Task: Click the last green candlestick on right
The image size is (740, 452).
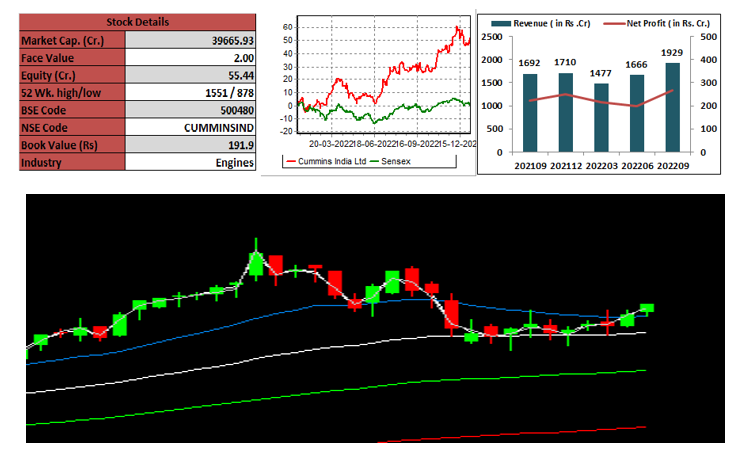Action: tap(647, 308)
